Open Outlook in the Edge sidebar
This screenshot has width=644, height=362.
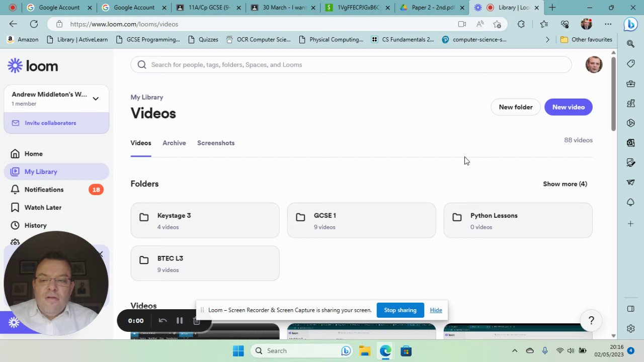pos(630,143)
